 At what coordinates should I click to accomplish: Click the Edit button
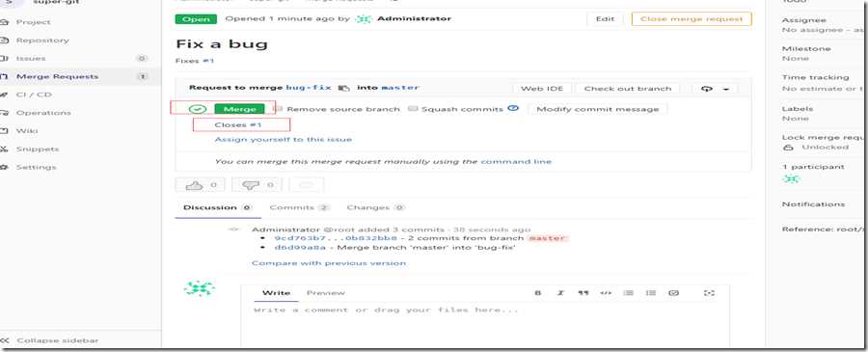click(605, 19)
